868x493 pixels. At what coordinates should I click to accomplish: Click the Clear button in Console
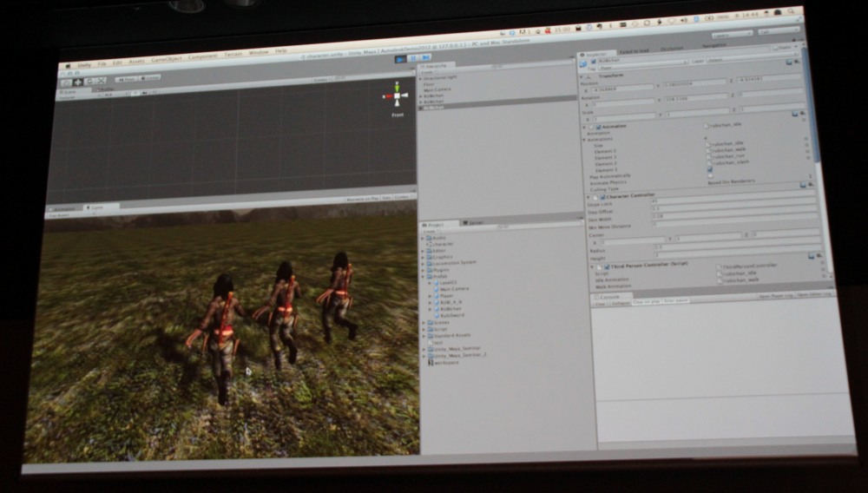coord(600,302)
